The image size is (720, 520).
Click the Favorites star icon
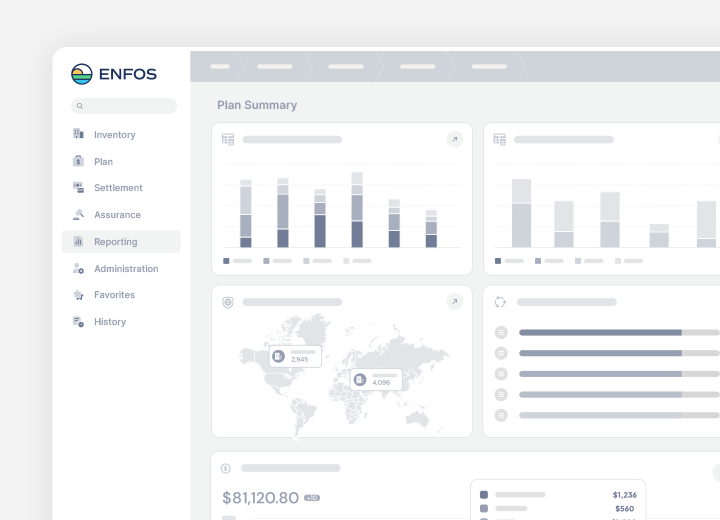point(79,295)
